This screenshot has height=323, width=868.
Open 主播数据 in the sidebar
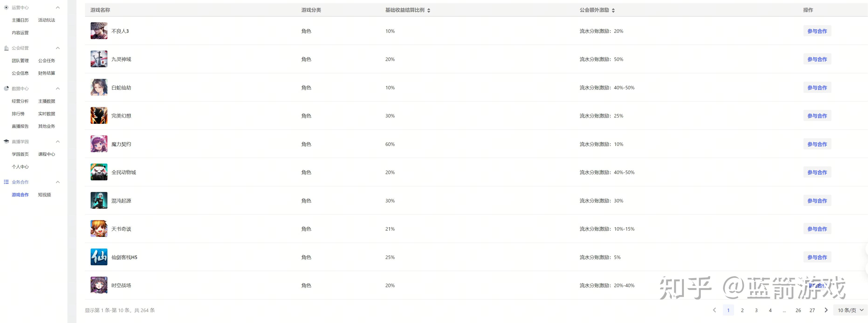47,101
